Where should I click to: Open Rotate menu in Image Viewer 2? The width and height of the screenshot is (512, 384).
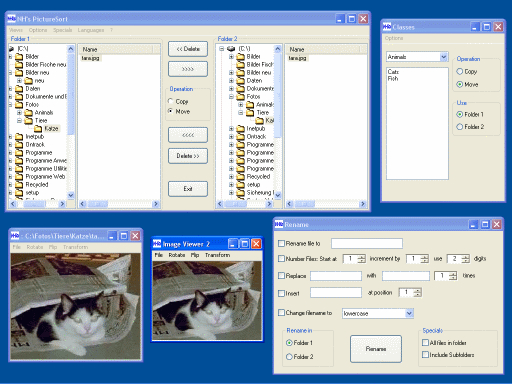point(177,255)
